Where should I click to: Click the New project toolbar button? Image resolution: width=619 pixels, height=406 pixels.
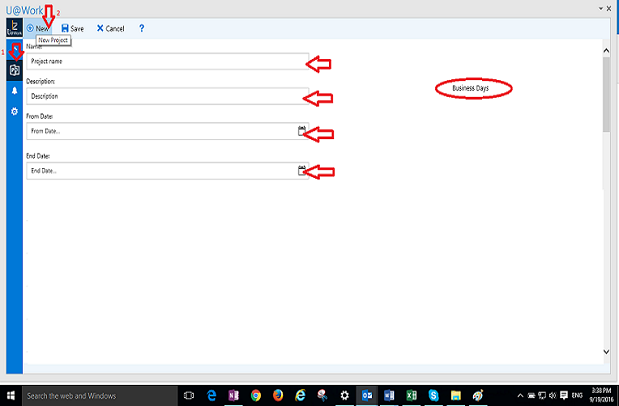point(37,29)
